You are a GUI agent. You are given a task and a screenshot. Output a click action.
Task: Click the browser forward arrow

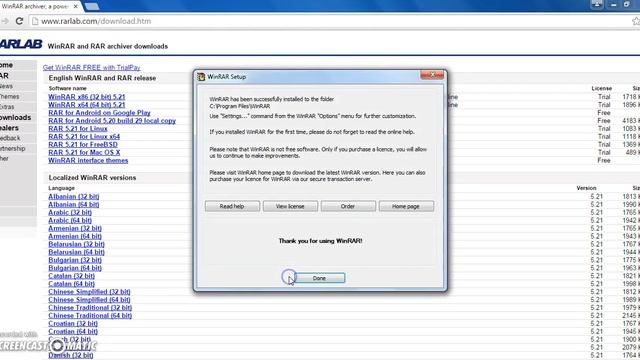4,21
